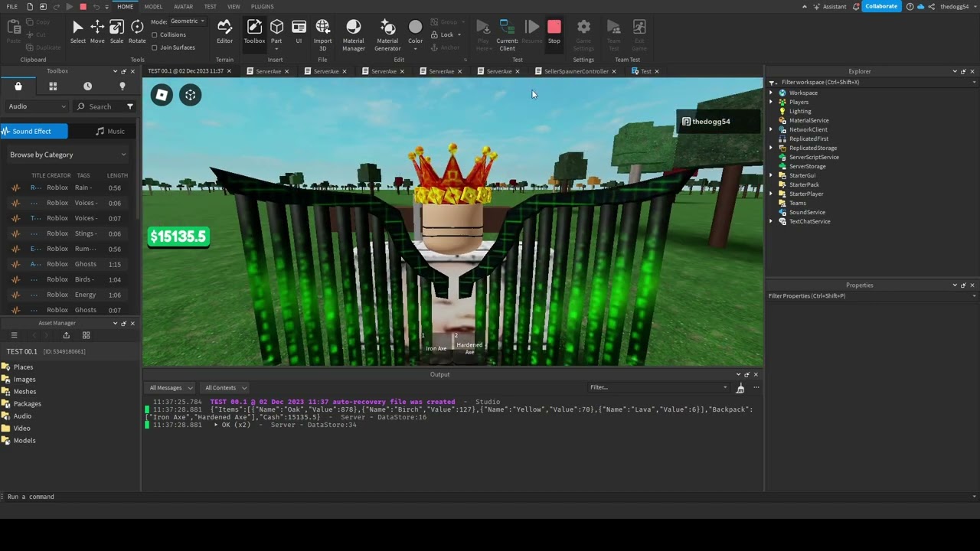Select the Sound Effect button in Toolbox
980x551 pixels.
pyautogui.click(x=34, y=131)
